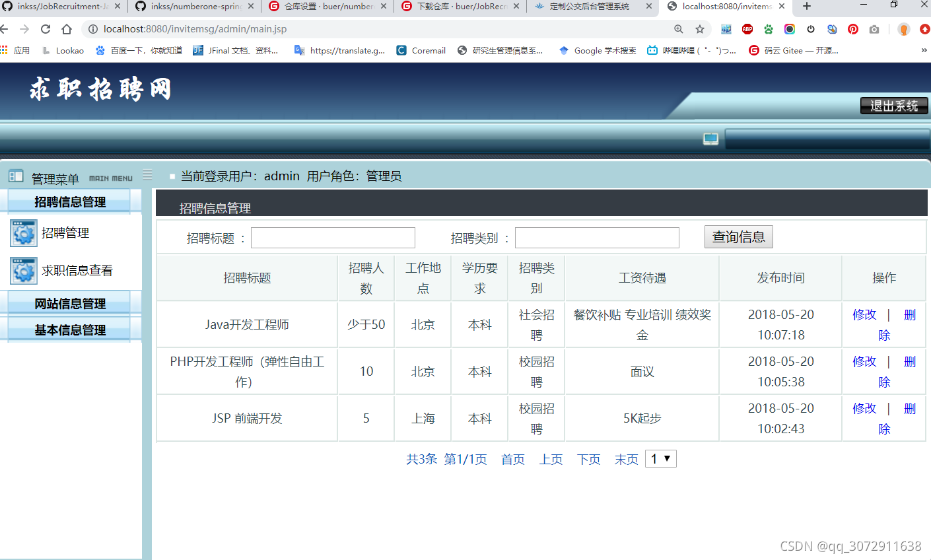Click the browser back arrow
This screenshot has height=560, width=931.
pyautogui.click(x=4, y=29)
